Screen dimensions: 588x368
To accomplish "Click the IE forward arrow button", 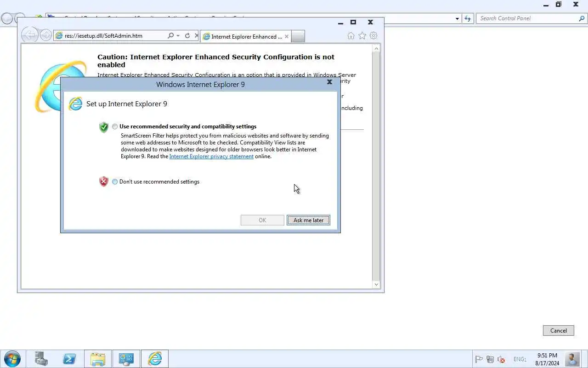I will click(45, 35).
